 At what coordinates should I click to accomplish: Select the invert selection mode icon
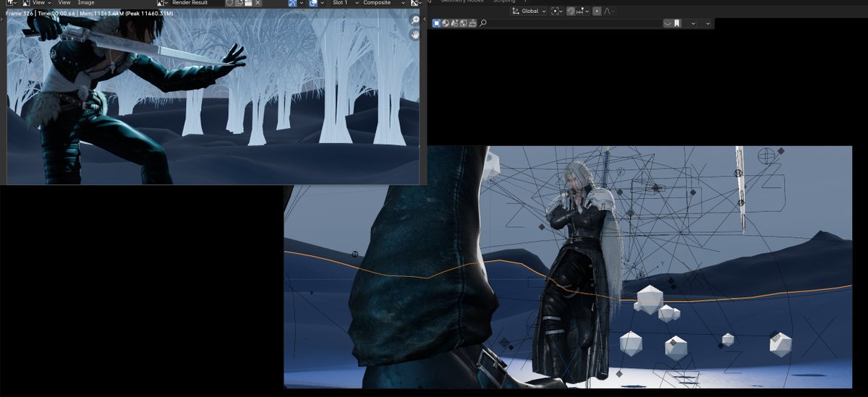click(463, 23)
